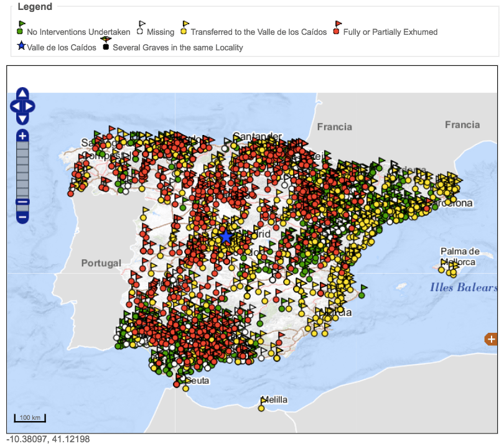Viewport: 504px width, 446px height.
Task: Click the zoom slider handle
Action: [22, 202]
